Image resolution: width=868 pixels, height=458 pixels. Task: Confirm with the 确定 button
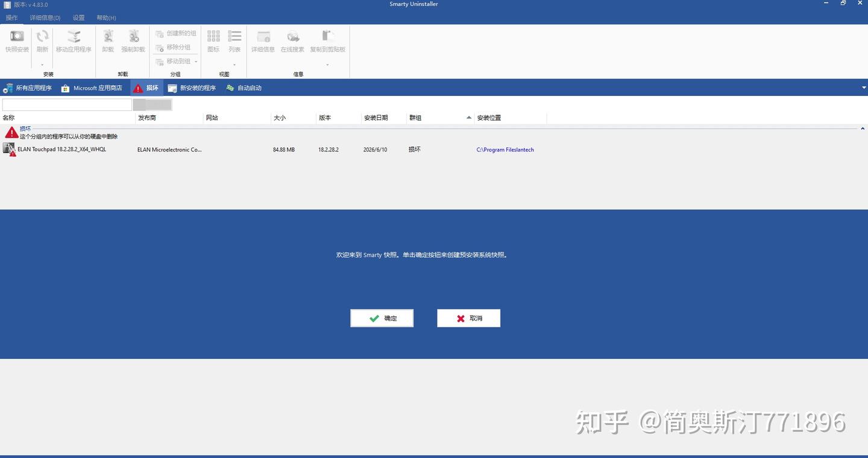(x=382, y=318)
